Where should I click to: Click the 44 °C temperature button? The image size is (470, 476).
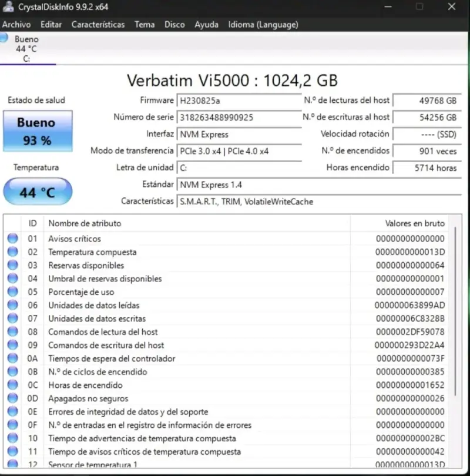point(38,192)
